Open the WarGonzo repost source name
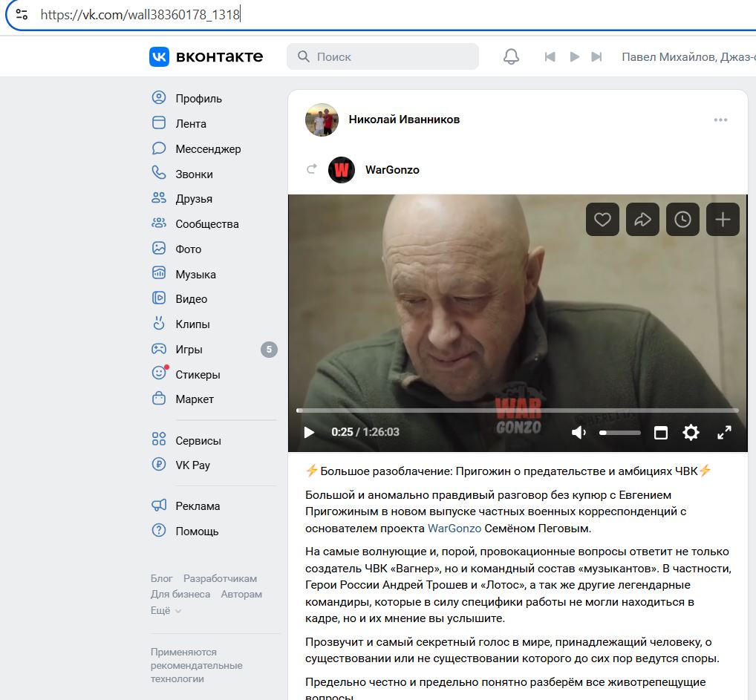The height and width of the screenshot is (700, 756). (392, 170)
